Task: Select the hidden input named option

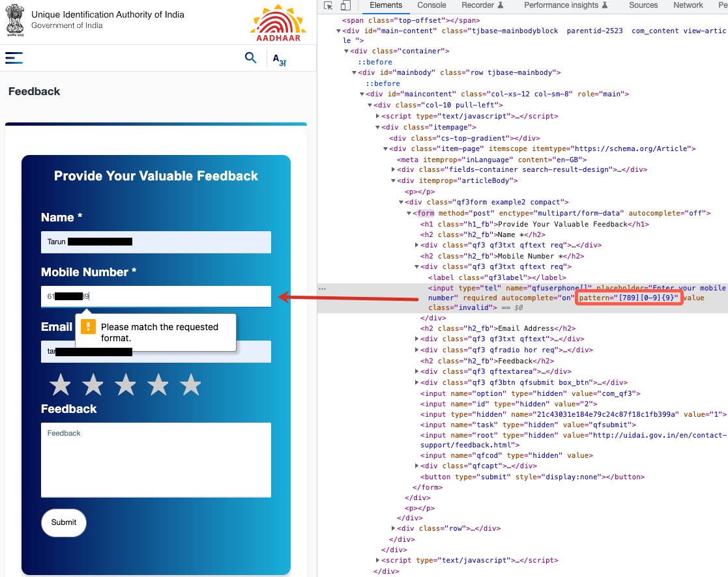Action: [531, 394]
